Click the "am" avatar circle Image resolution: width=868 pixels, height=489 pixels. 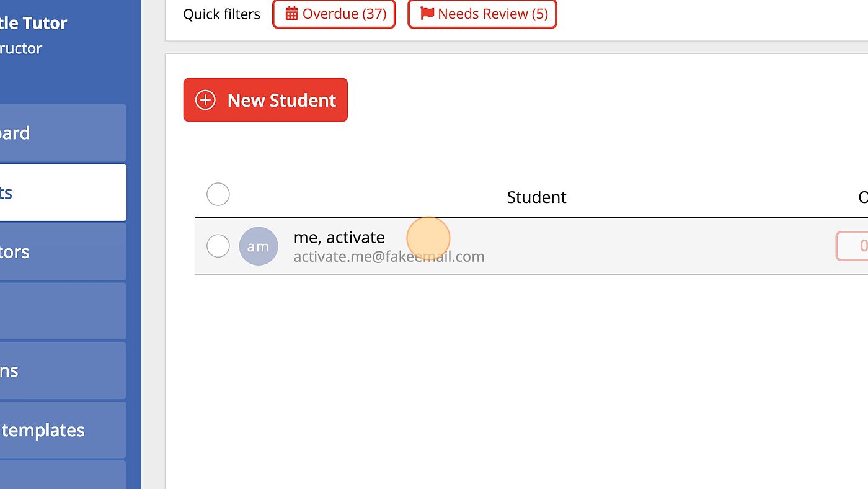(x=259, y=246)
